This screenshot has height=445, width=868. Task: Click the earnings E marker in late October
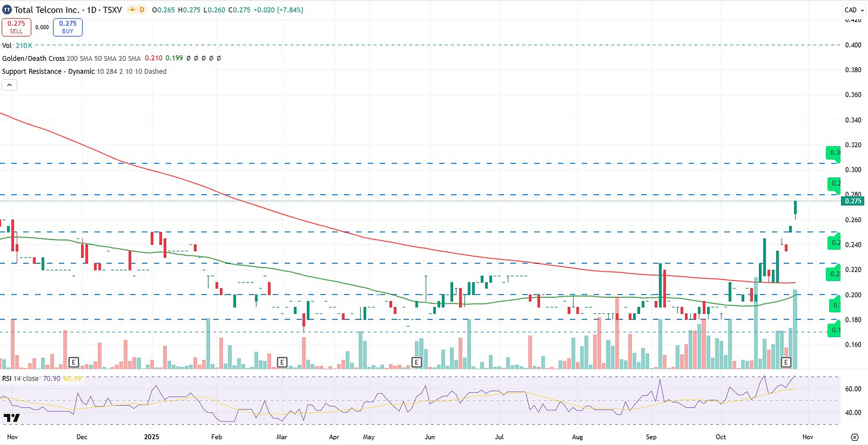[786, 362]
